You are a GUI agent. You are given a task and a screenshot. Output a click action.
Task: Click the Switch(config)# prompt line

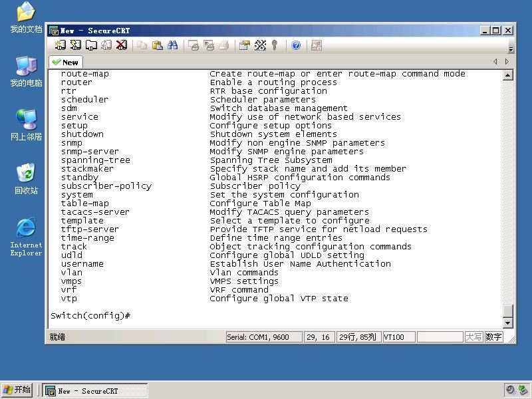click(90, 315)
